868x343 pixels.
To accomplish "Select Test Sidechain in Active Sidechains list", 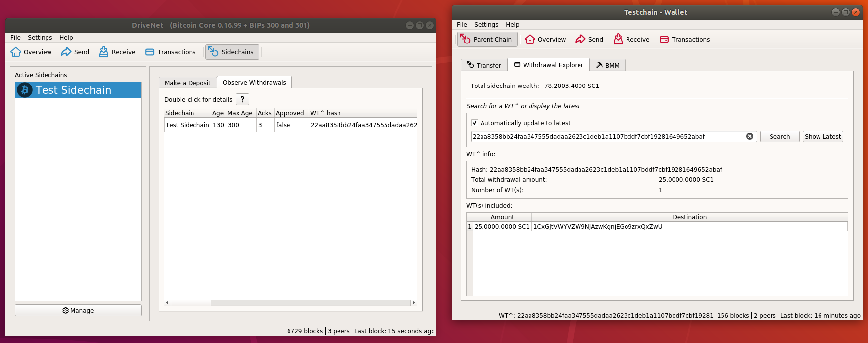I will (78, 90).
